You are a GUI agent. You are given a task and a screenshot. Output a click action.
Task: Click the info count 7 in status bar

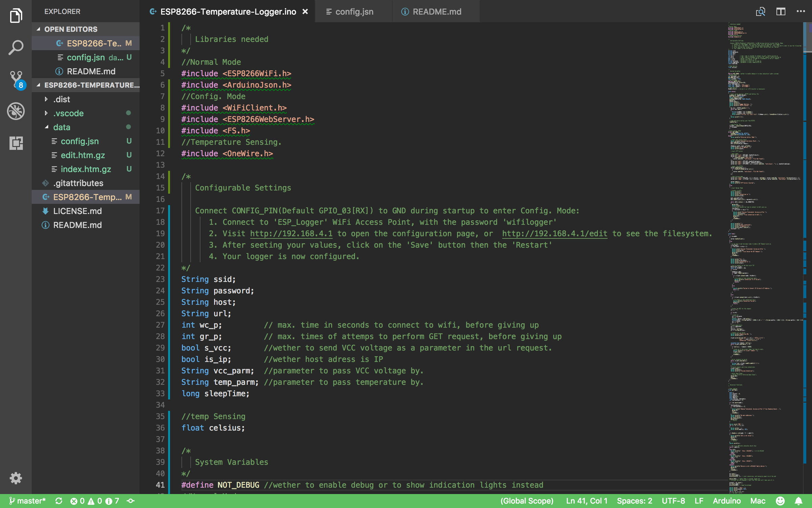tap(112, 501)
